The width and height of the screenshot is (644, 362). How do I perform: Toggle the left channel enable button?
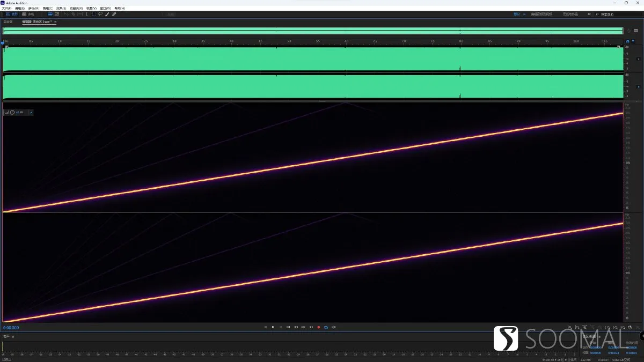(638, 59)
